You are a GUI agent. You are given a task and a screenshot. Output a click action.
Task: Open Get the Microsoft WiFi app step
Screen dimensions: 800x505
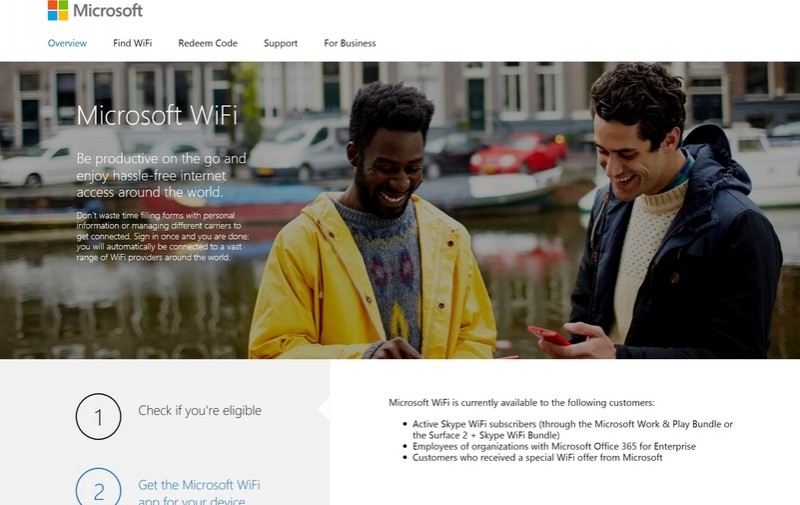(199, 492)
